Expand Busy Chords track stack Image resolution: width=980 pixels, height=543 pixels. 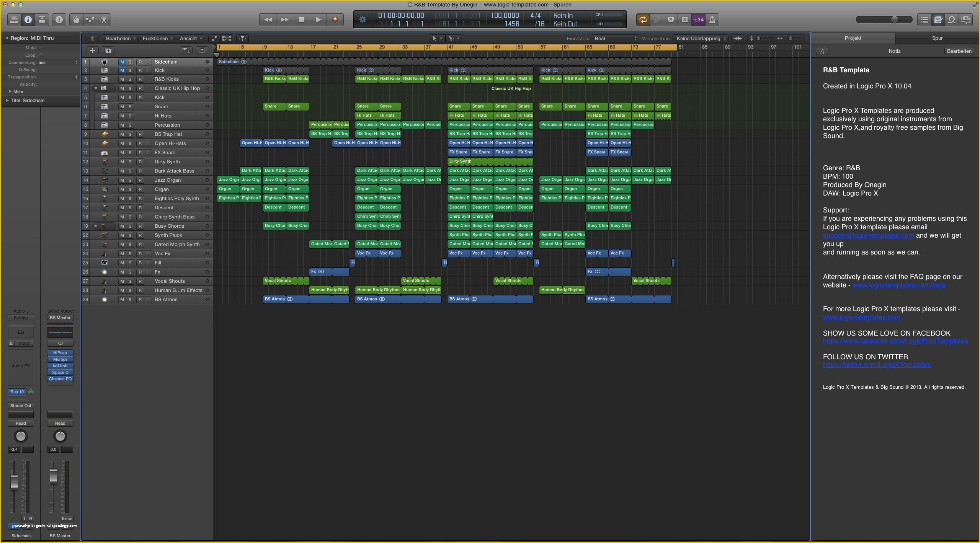point(96,226)
